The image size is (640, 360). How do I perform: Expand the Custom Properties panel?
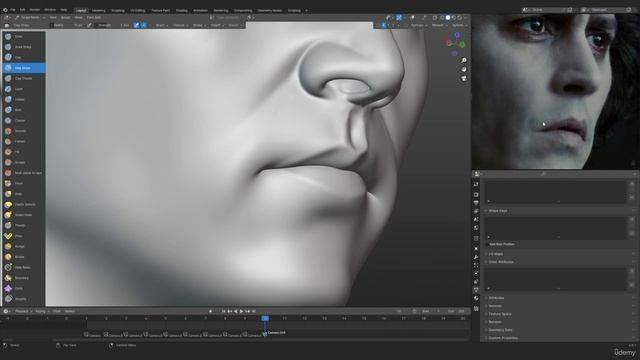click(503, 338)
